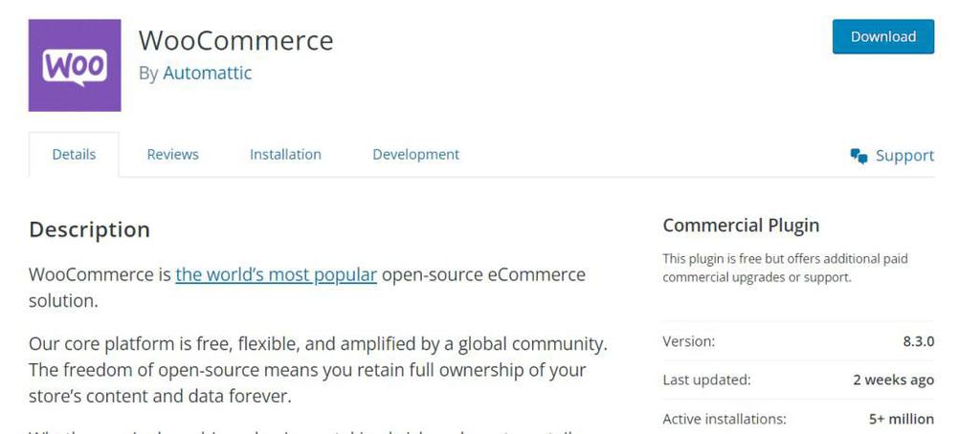Click the "2 weeks ago" value
This screenshot has width=980, height=434.
[x=893, y=380]
